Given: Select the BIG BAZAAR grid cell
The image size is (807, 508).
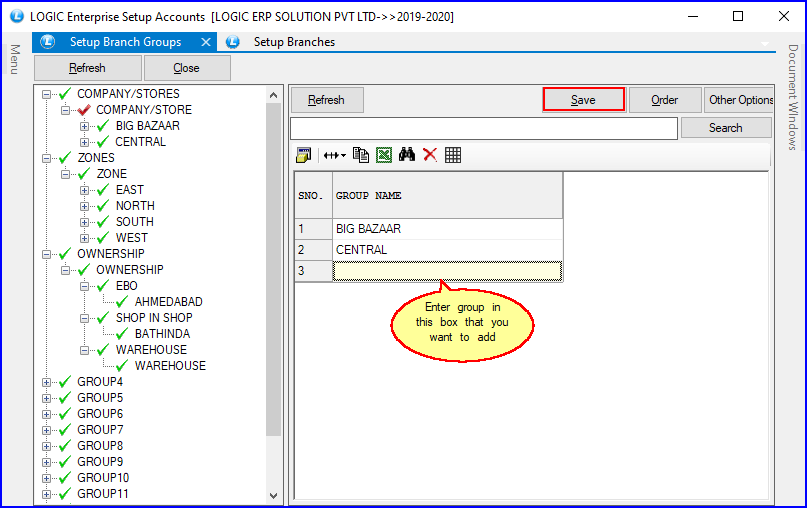Looking at the screenshot, I should (447, 229).
